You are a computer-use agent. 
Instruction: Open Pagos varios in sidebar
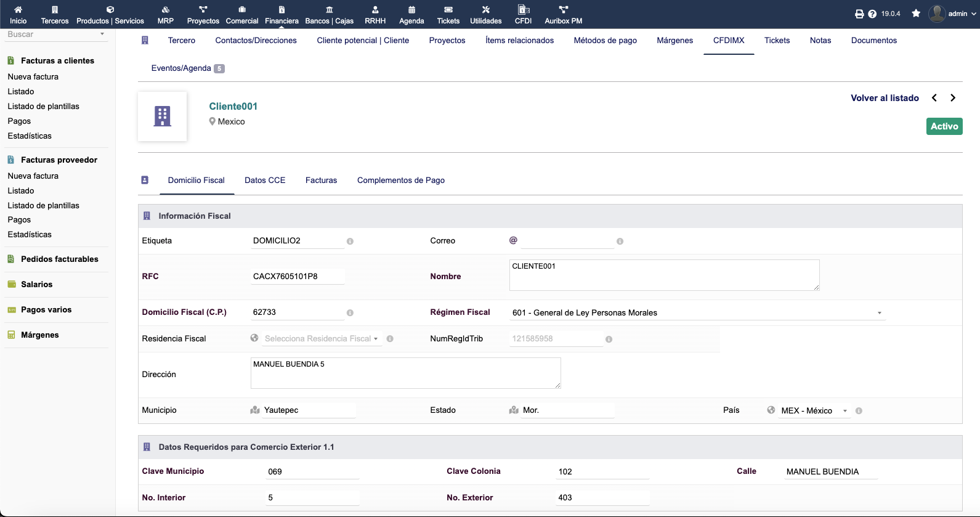click(x=46, y=310)
